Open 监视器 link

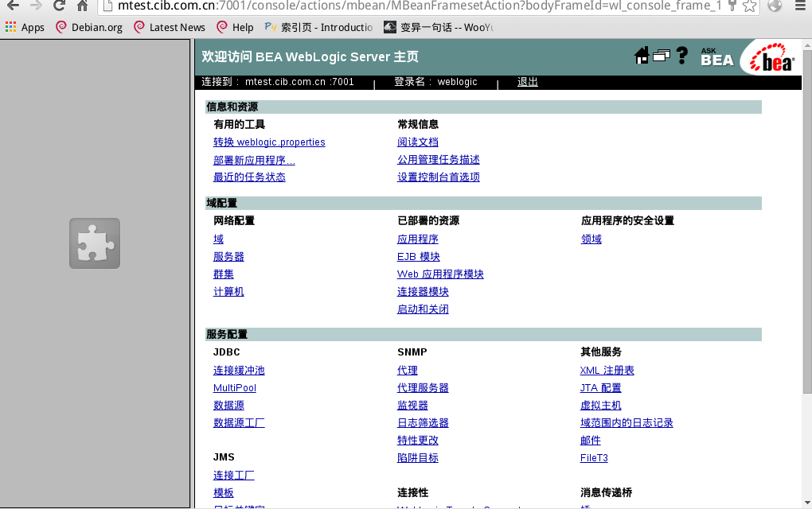pyautogui.click(x=412, y=406)
